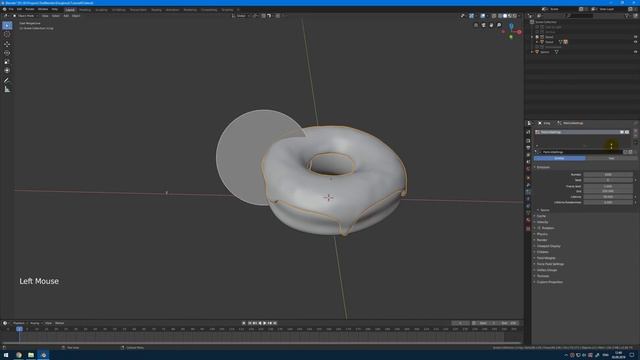This screenshot has height=360, width=640.
Task: Open the timeline Playback menu
Action: tap(18, 323)
